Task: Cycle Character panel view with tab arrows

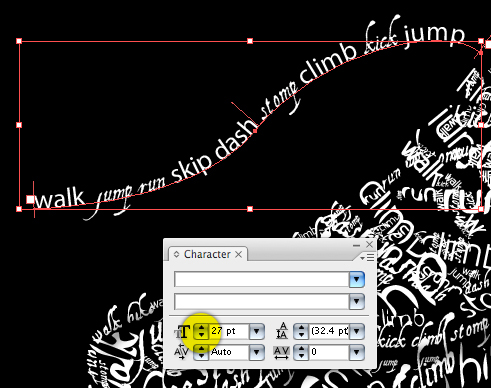Action: 177,255
